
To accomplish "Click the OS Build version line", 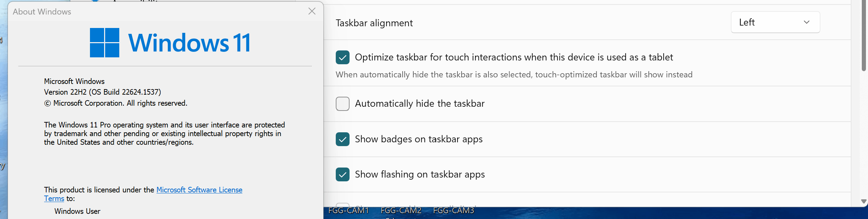I will click(x=102, y=92).
